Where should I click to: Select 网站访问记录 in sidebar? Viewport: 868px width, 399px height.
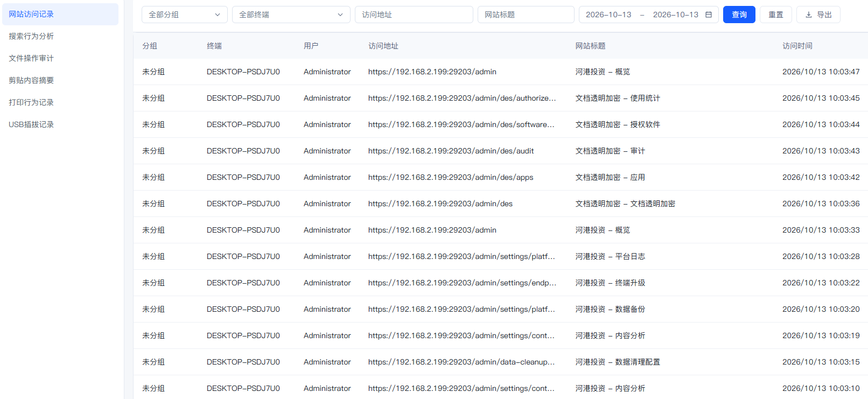(x=60, y=14)
